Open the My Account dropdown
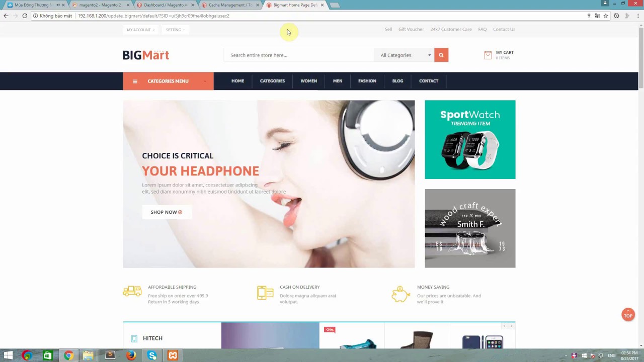Viewport: 644px width, 362px height. coord(140,30)
